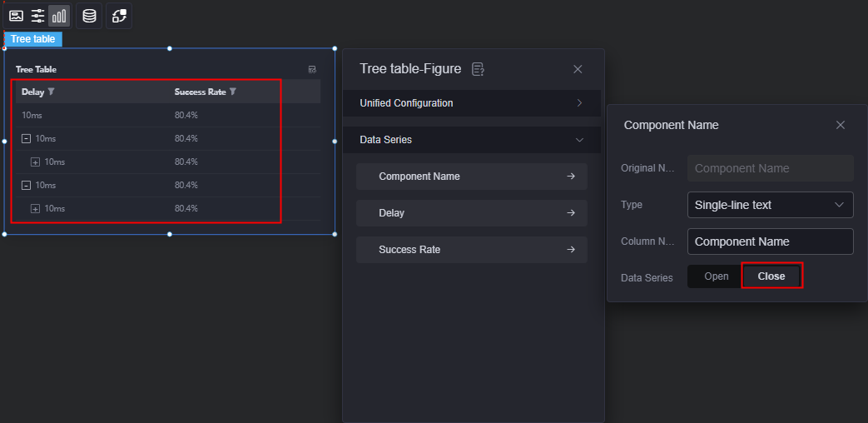Open the Type dropdown showing Single-line text
The height and width of the screenshot is (423, 868).
point(770,205)
